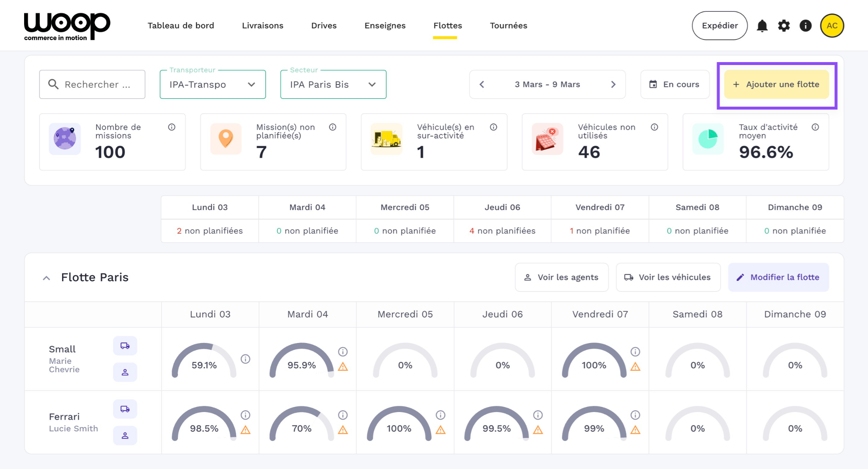868x469 pixels.
Task: Go to next week arrow
Action: point(613,84)
